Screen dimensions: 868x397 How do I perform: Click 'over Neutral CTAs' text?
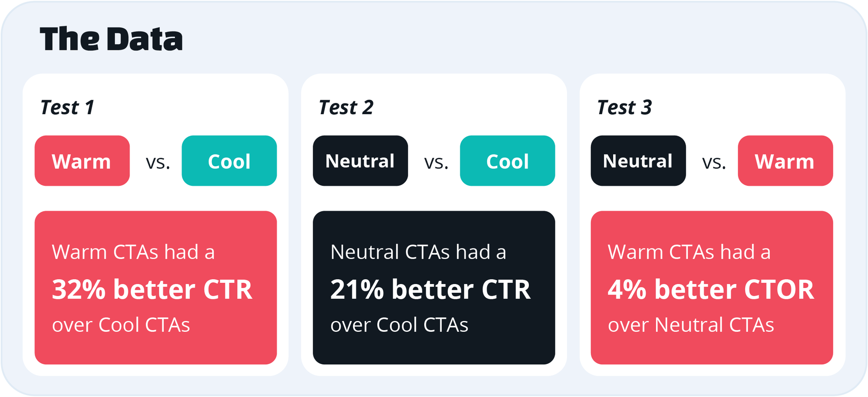coord(691,325)
